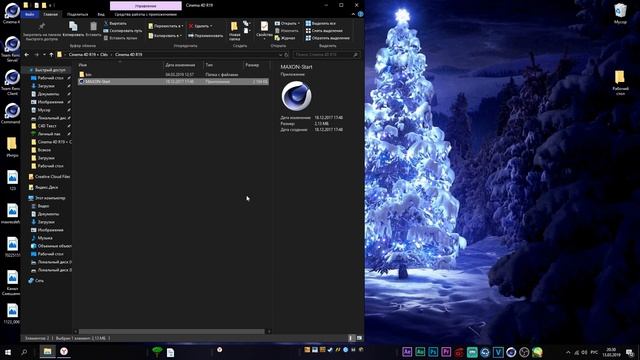This screenshot has width=640, height=360.
Task: Open the Yandex browser taskbar icon
Action: pos(64,352)
